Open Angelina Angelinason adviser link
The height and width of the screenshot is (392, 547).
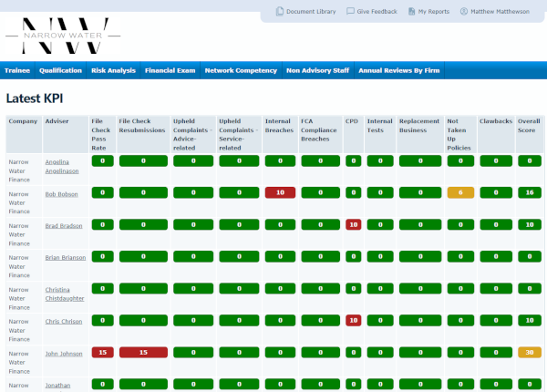click(x=62, y=166)
